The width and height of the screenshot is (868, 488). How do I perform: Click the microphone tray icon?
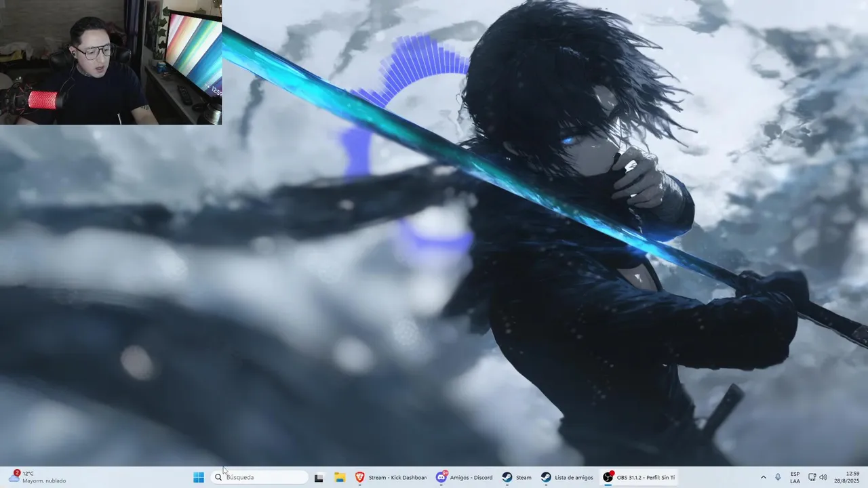778,477
